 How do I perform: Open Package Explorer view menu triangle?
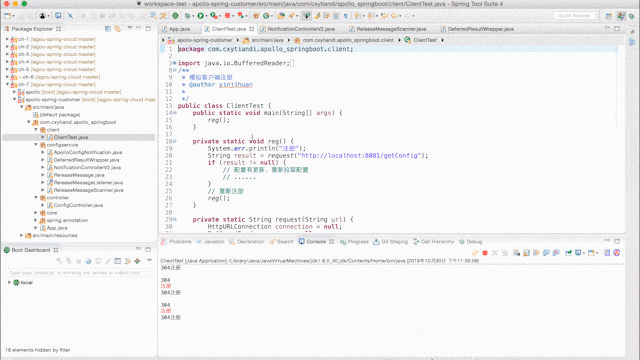130,28
